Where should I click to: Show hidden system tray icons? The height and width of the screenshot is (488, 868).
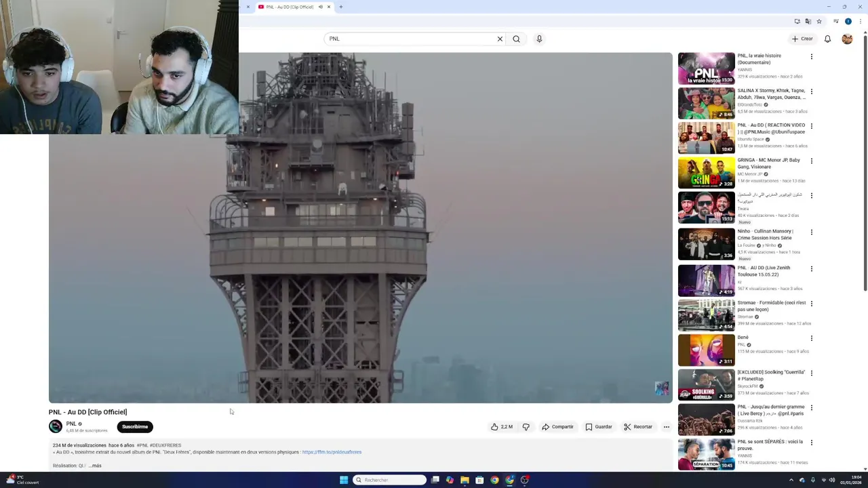pos(791,480)
